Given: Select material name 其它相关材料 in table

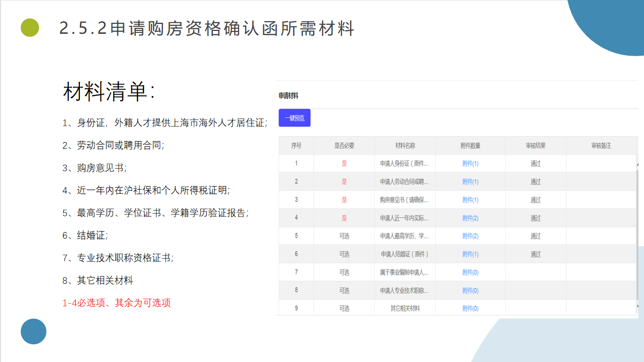Looking at the screenshot, I should 405,308.
